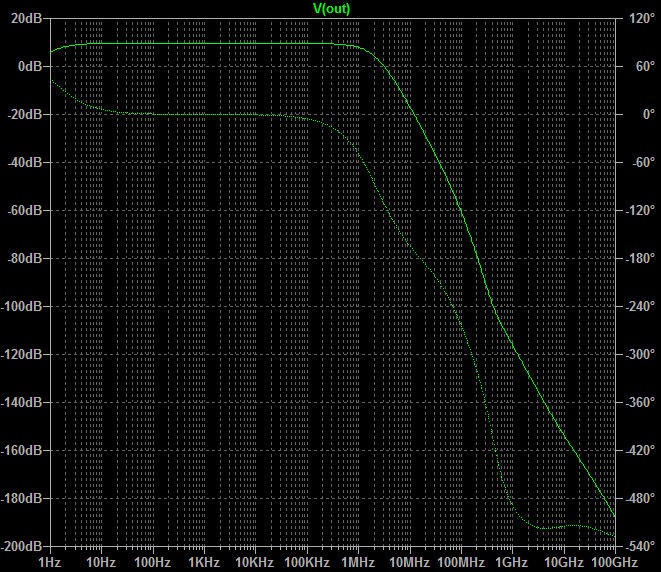Click the 60° phase axis label
The width and height of the screenshot is (661, 572).
[x=646, y=66]
